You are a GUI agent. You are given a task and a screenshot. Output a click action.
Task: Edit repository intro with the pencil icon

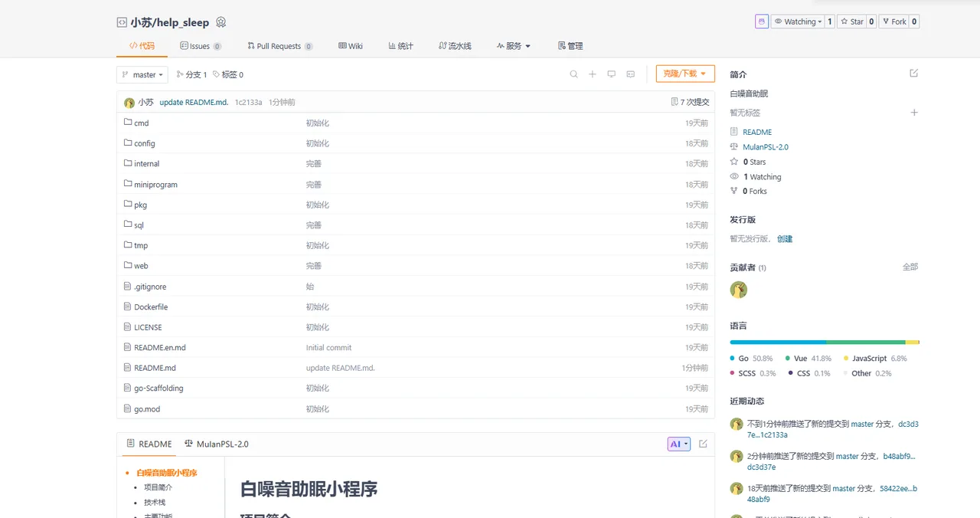coord(913,74)
